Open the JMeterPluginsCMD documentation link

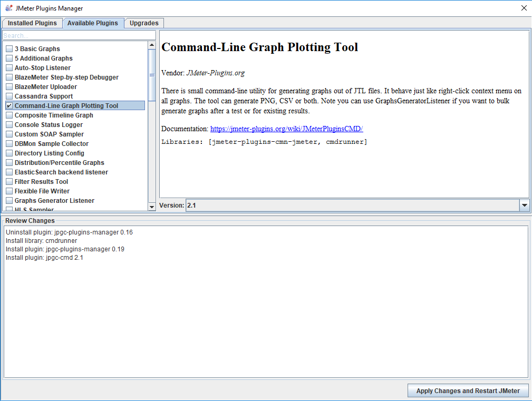(x=287, y=129)
